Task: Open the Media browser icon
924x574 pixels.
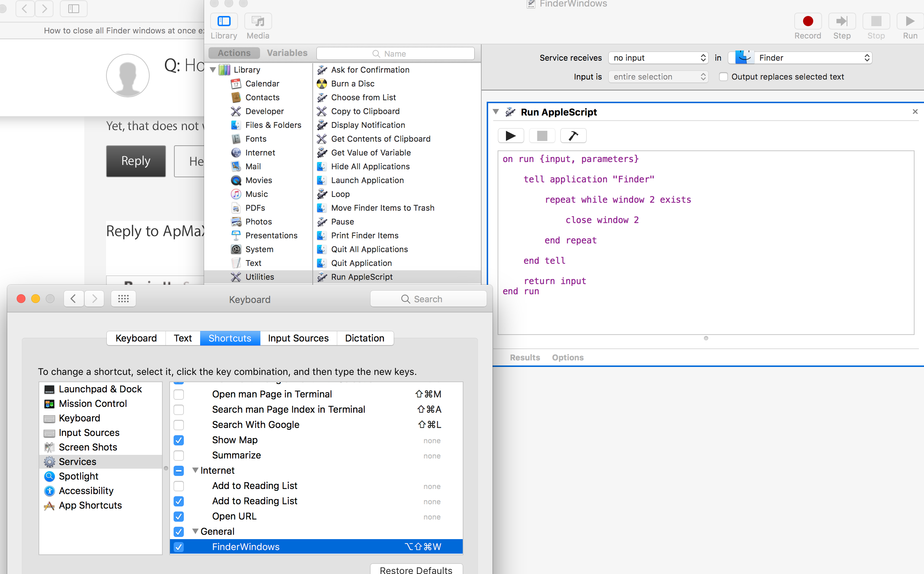Action: (258, 22)
